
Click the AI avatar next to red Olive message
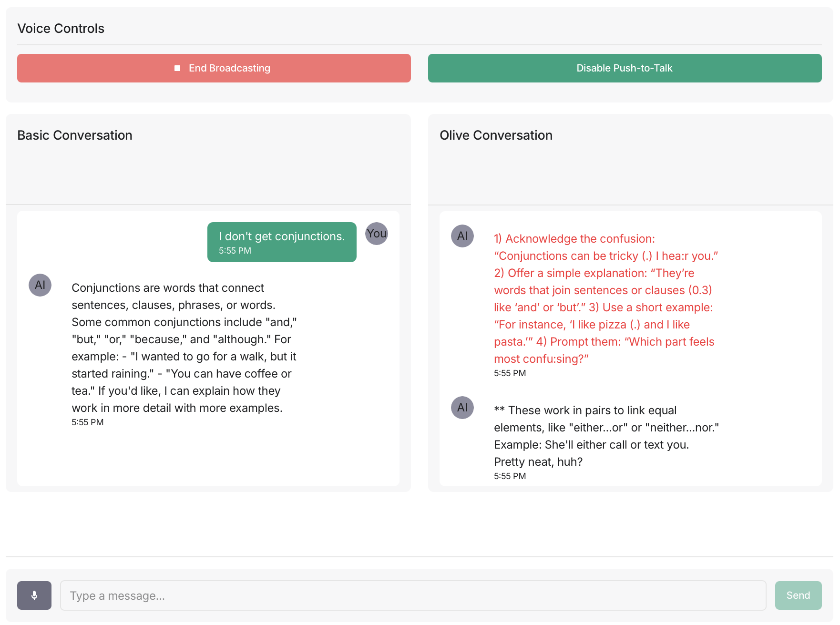[x=462, y=236]
